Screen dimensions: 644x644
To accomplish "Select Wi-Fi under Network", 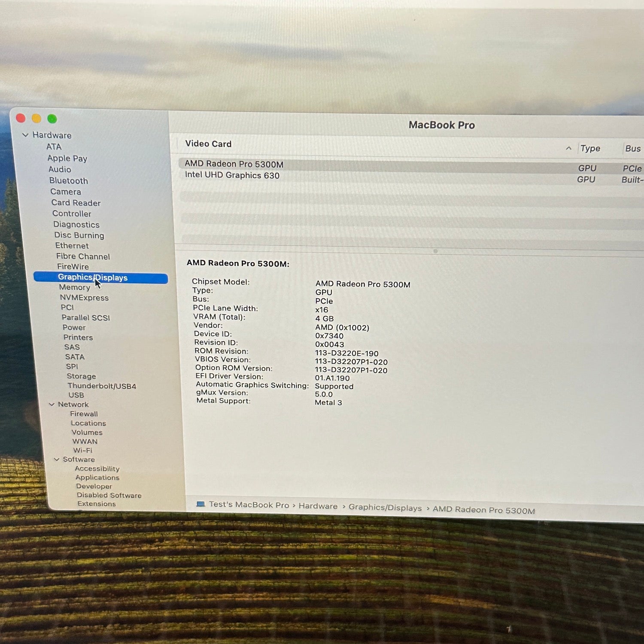I will coord(82,450).
